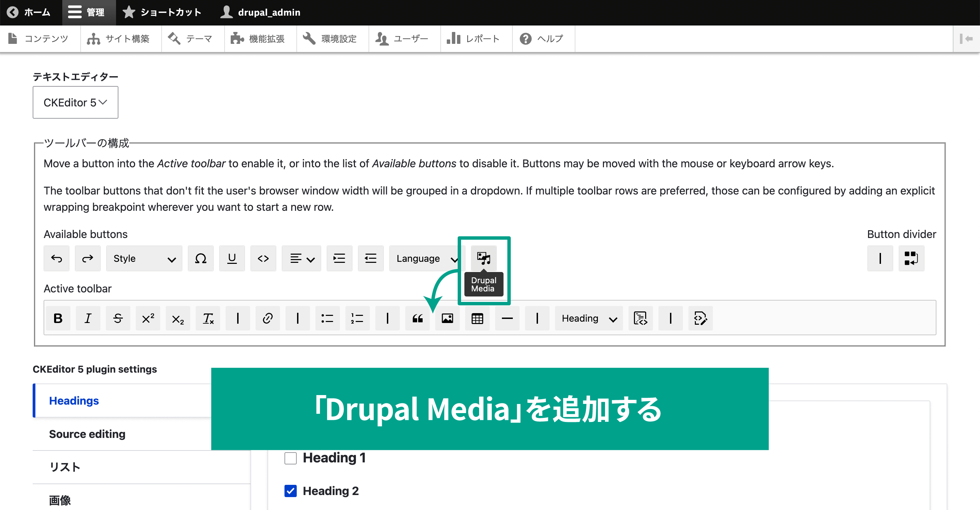Click the first divider after Remove format

tap(238, 318)
